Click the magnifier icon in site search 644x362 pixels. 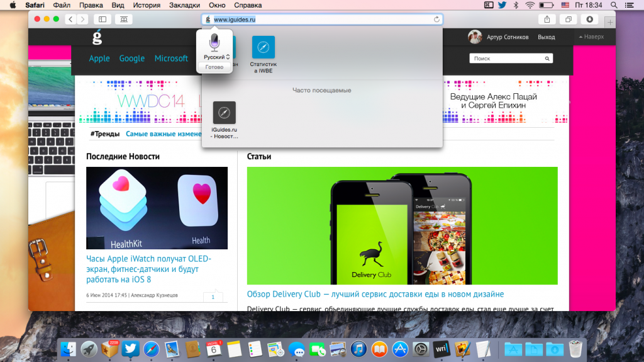(547, 59)
